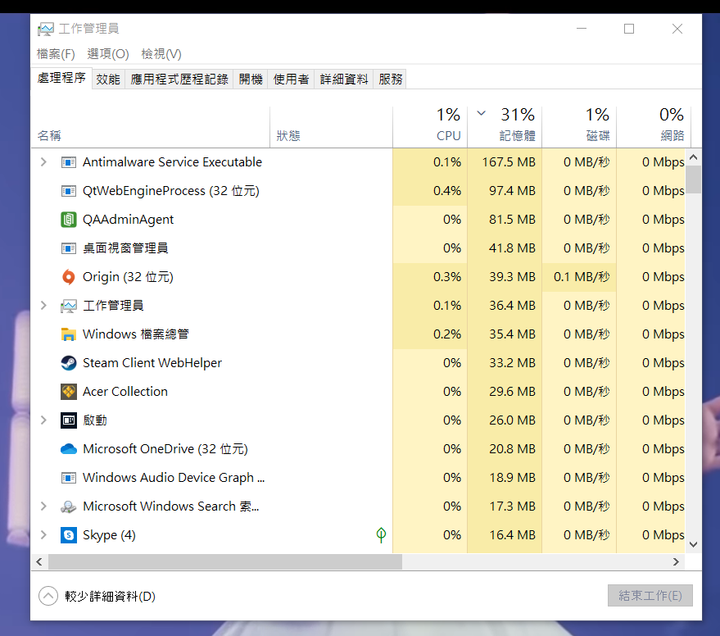
Task: Click the vertical scrollbar thumb
Action: (x=693, y=180)
